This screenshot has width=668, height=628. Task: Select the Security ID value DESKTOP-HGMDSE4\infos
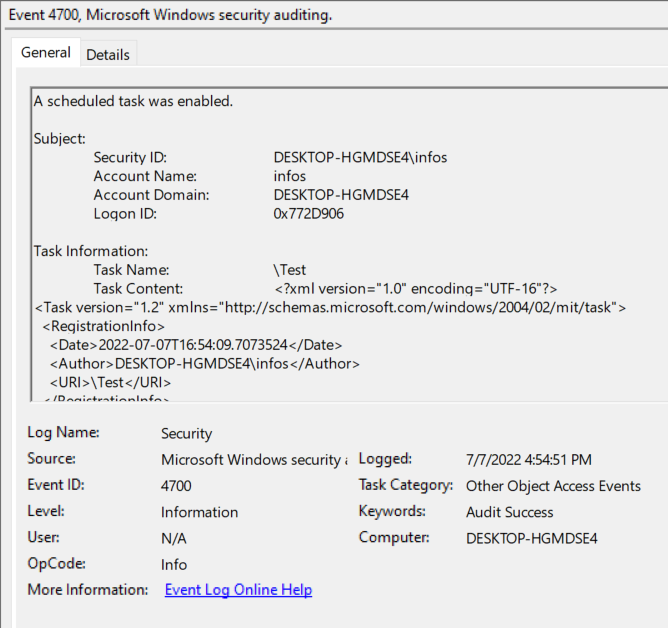pos(360,158)
